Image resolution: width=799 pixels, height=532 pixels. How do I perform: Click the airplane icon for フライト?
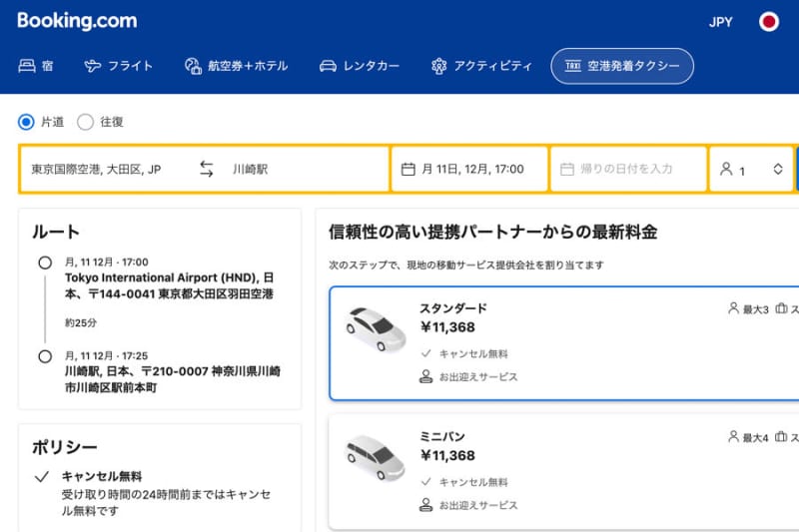(x=93, y=66)
